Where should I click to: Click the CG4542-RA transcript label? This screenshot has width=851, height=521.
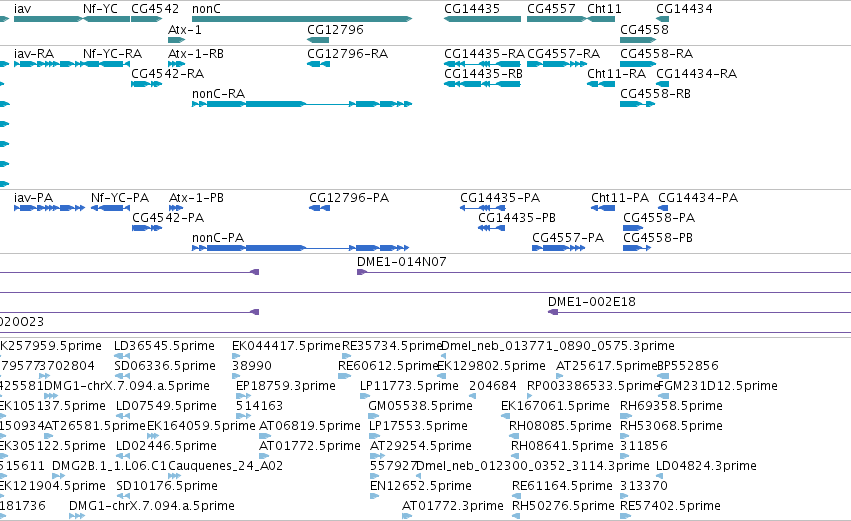tap(167, 74)
